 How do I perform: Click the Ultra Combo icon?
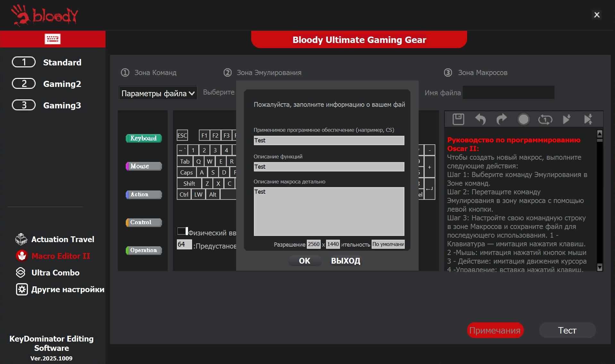point(21,273)
